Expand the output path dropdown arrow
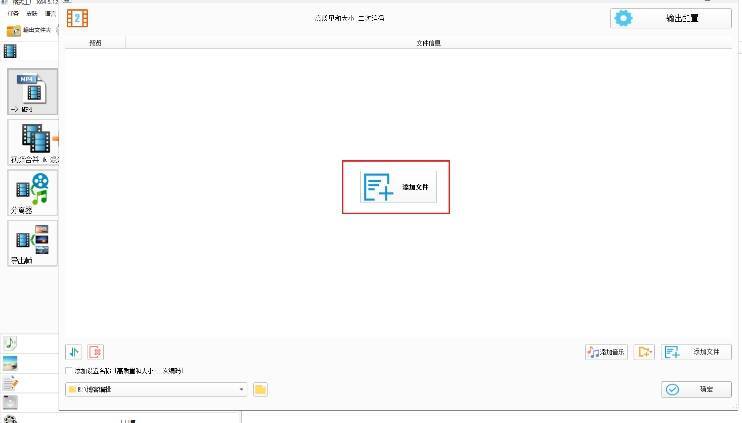 [x=241, y=389]
